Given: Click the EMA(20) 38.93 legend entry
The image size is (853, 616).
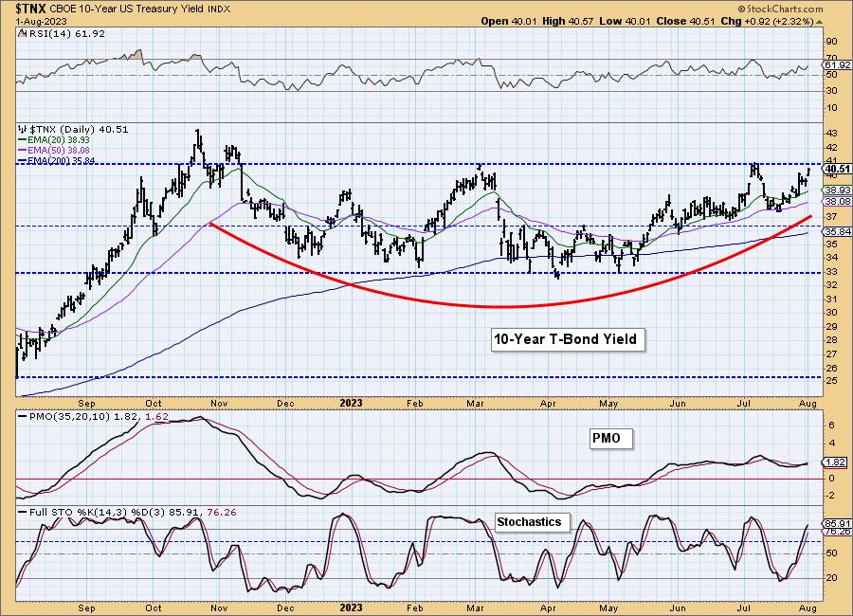Looking at the screenshot, I should click(x=60, y=140).
